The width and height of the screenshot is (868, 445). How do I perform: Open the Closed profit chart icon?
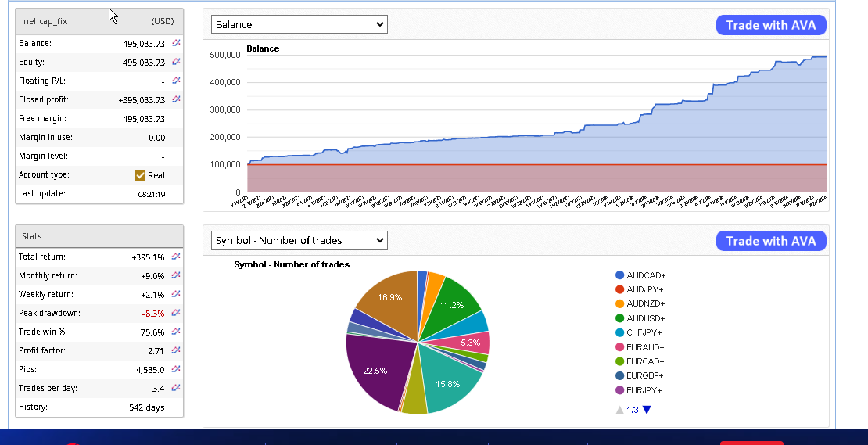pyautogui.click(x=176, y=99)
